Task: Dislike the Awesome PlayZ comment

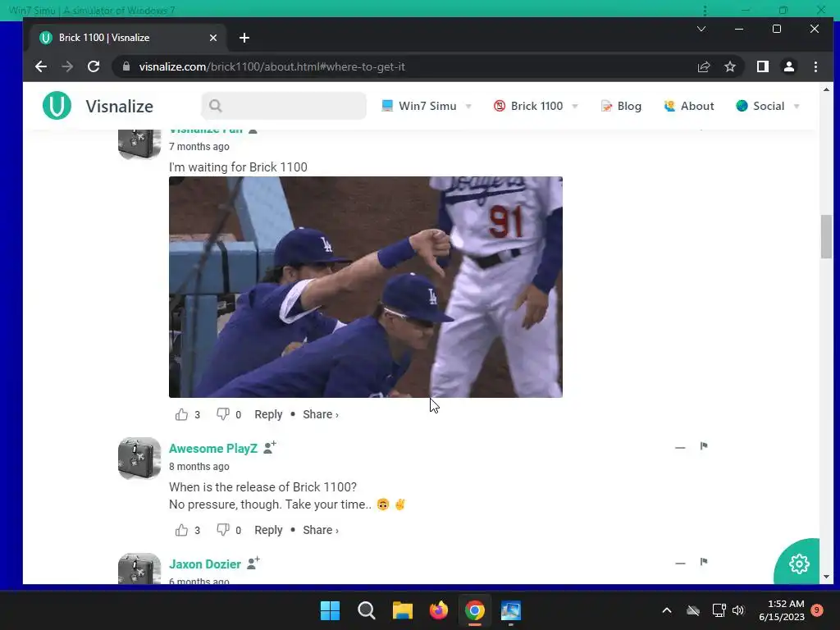Action: click(x=223, y=531)
